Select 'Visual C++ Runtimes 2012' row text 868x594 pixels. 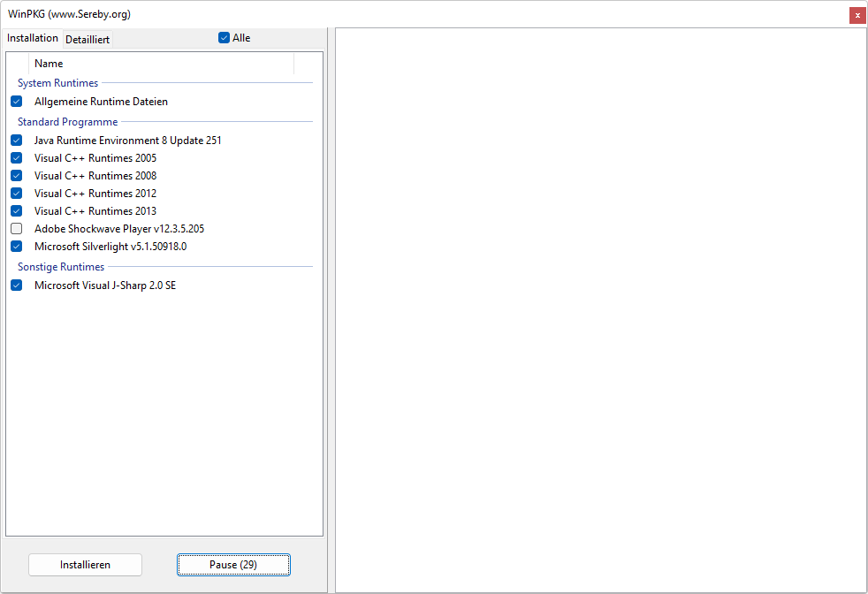tap(95, 194)
